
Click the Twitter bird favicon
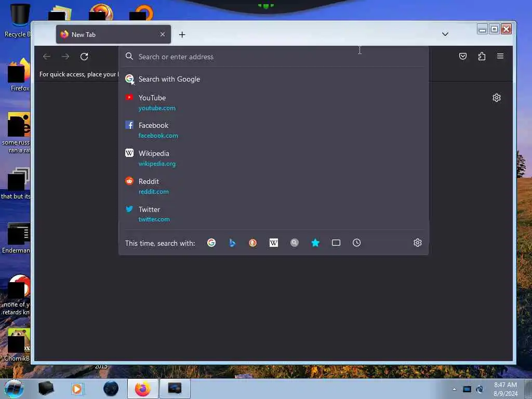129,209
